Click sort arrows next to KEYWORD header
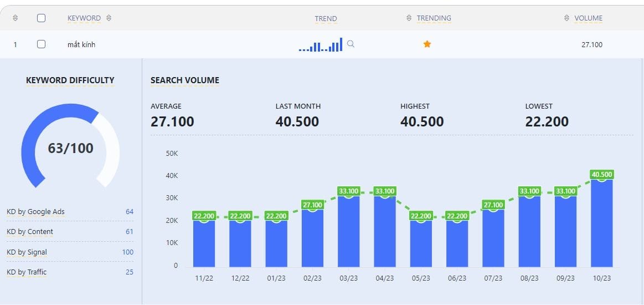Image resolution: width=644 pixels, height=305 pixels. click(x=109, y=18)
